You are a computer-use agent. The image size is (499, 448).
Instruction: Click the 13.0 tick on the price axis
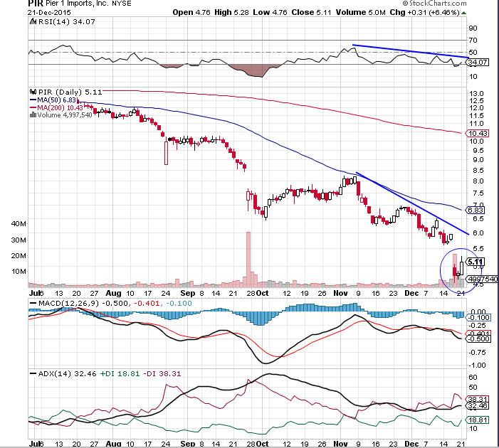click(x=476, y=94)
